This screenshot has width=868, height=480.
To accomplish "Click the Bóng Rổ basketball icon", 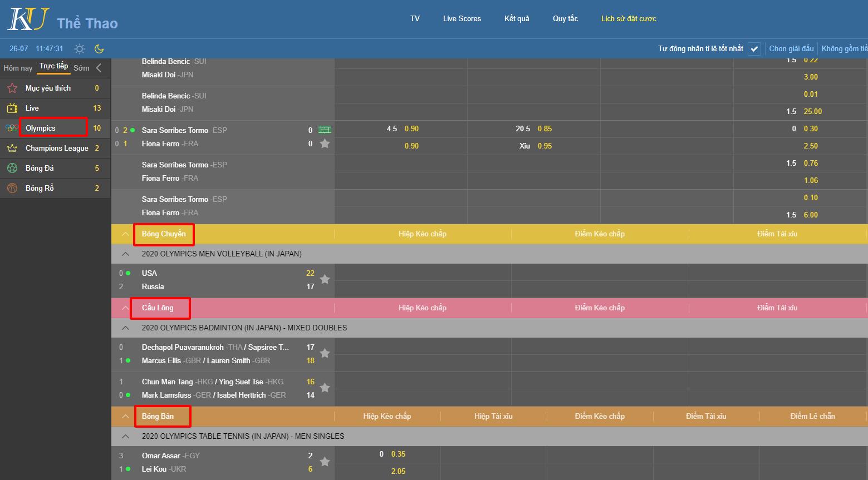I will (x=12, y=188).
